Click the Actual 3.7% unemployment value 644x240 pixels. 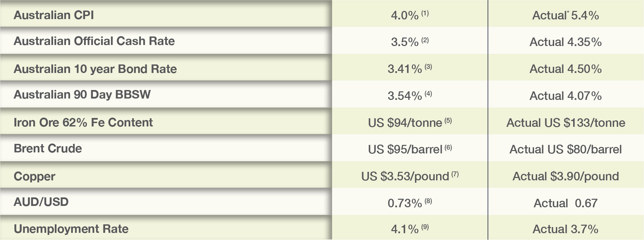(x=565, y=229)
